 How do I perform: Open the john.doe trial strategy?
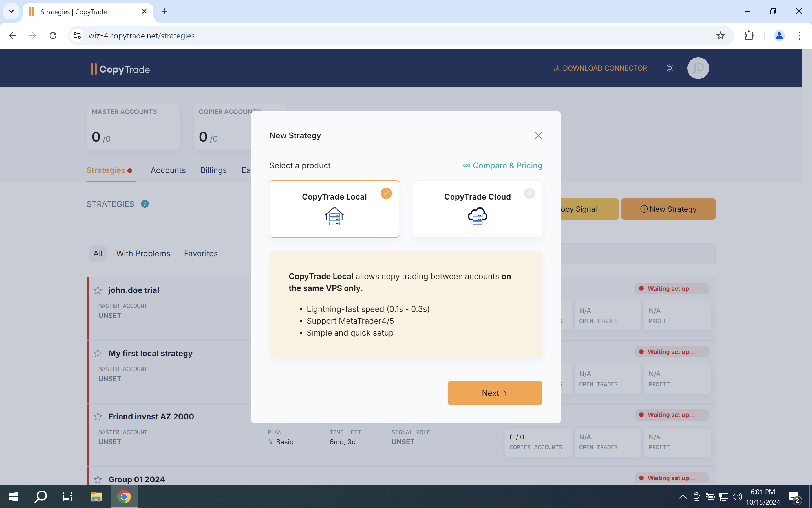pos(134,290)
